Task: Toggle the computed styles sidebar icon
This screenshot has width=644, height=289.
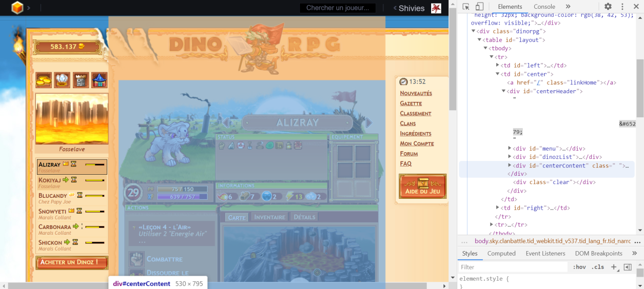Action: point(627,267)
